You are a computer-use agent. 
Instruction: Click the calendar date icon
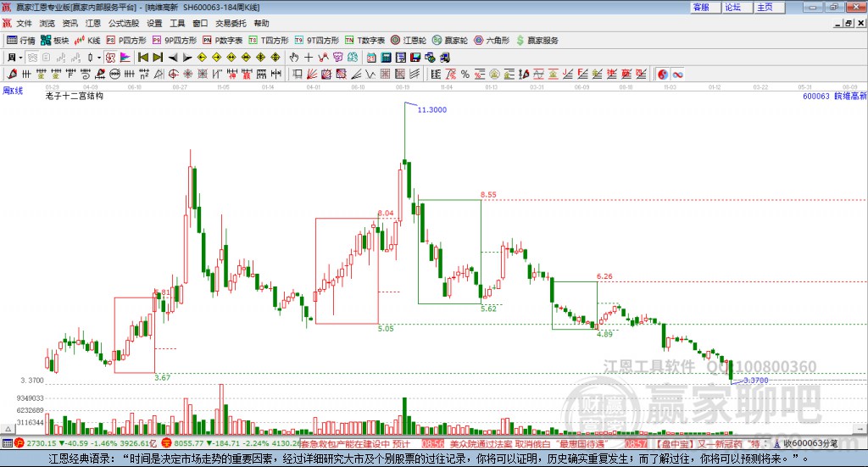click(371, 58)
